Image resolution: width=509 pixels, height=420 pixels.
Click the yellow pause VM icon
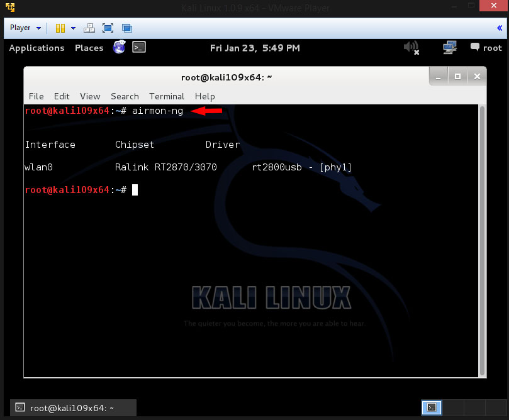(x=60, y=28)
